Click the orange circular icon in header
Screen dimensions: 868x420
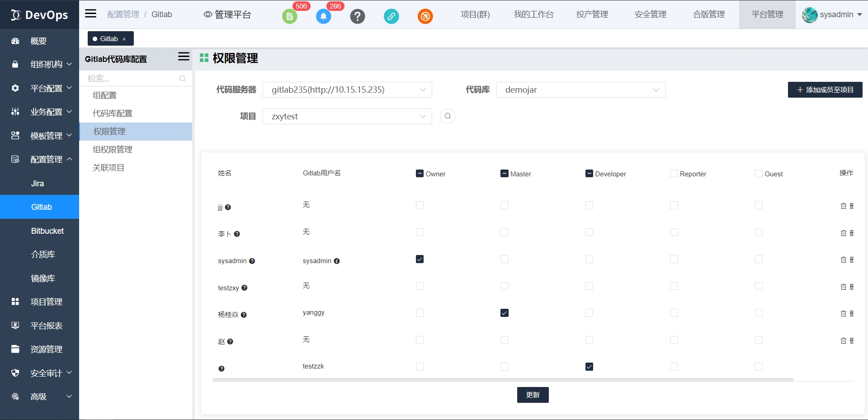[x=425, y=17]
